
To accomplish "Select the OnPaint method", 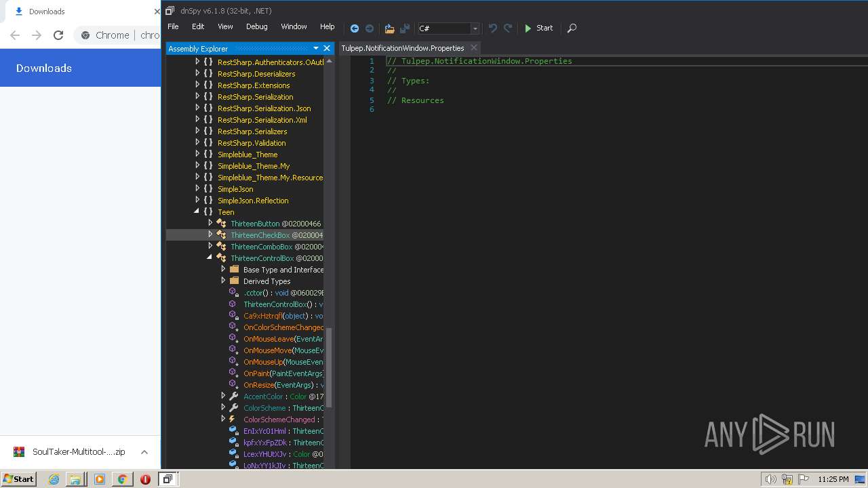I will 256,373.
